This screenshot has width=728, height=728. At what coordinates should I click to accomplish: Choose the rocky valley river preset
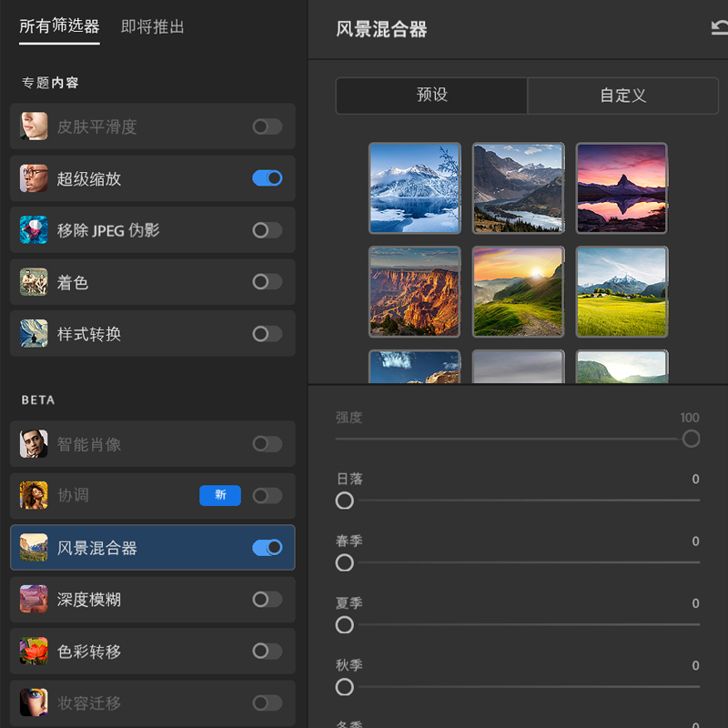tap(518, 187)
